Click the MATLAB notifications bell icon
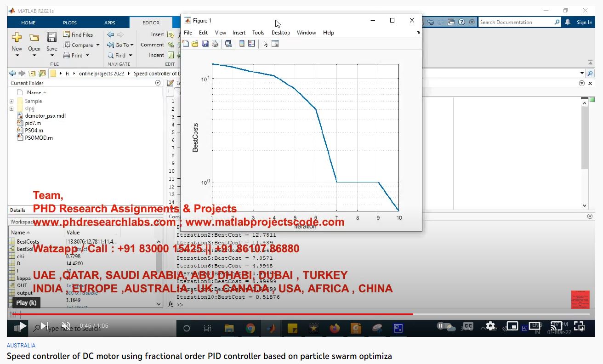 (x=568, y=22)
